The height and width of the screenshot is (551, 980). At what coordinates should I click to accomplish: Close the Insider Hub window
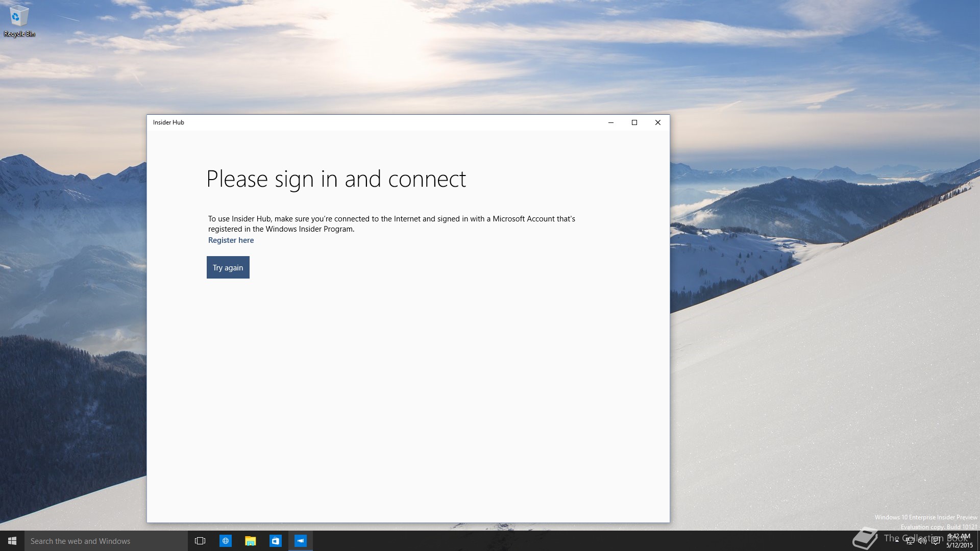pos(658,122)
